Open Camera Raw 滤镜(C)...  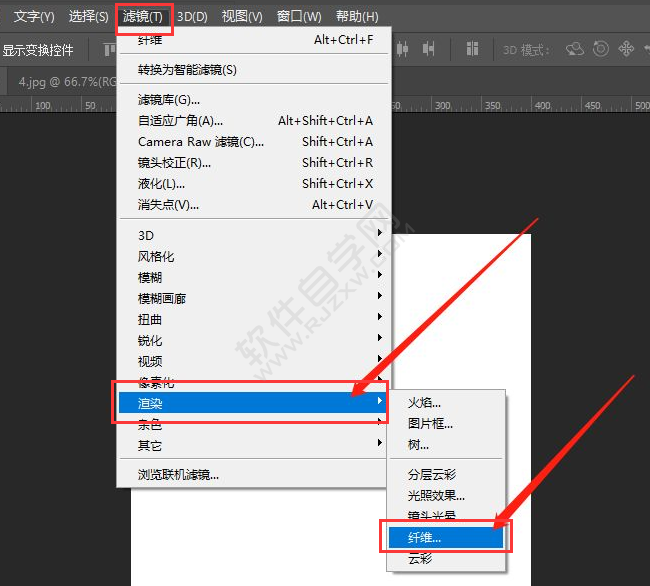click(x=254, y=142)
